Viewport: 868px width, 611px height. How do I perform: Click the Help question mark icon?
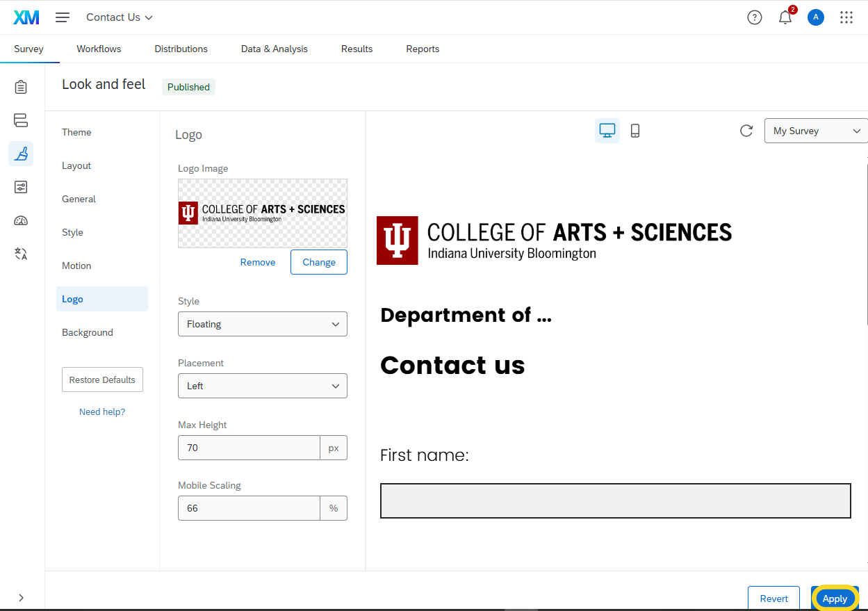tap(754, 17)
